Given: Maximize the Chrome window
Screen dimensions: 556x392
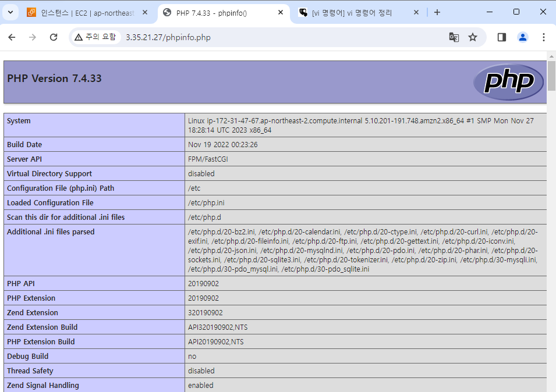Looking at the screenshot, I should pos(516,12).
